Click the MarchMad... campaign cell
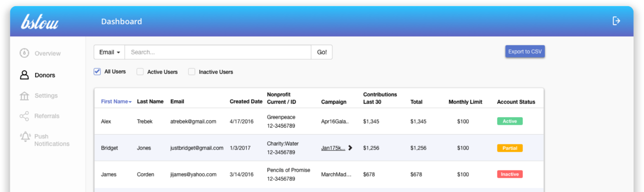644x192 pixels. (336, 174)
